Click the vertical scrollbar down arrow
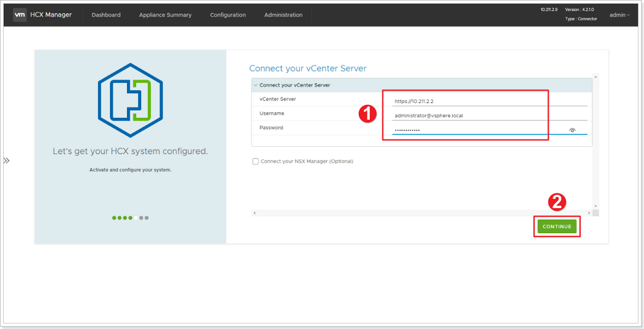Screen dimensions: 644x329 [596, 206]
